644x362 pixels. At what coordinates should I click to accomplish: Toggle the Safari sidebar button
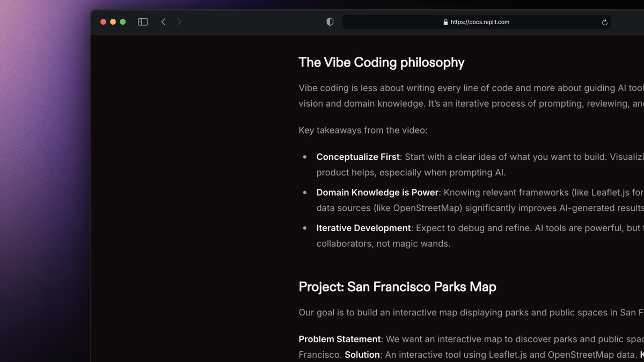click(143, 22)
